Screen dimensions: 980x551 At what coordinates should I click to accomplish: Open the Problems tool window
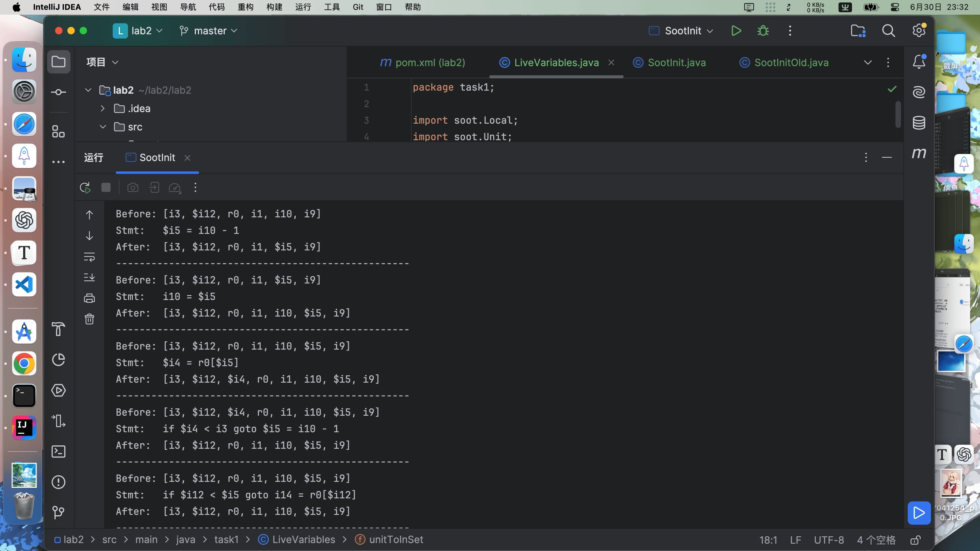(x=58, y=482)
